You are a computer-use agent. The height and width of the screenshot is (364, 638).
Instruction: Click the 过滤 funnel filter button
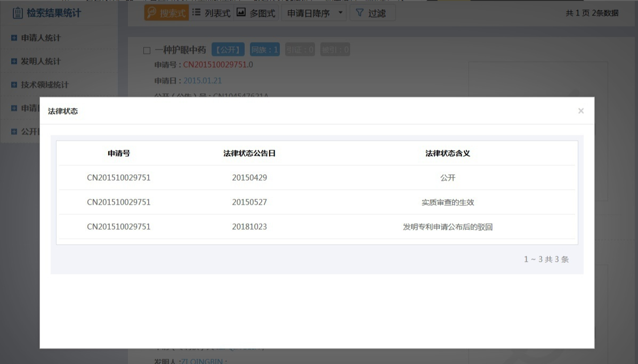click(372, 13)
